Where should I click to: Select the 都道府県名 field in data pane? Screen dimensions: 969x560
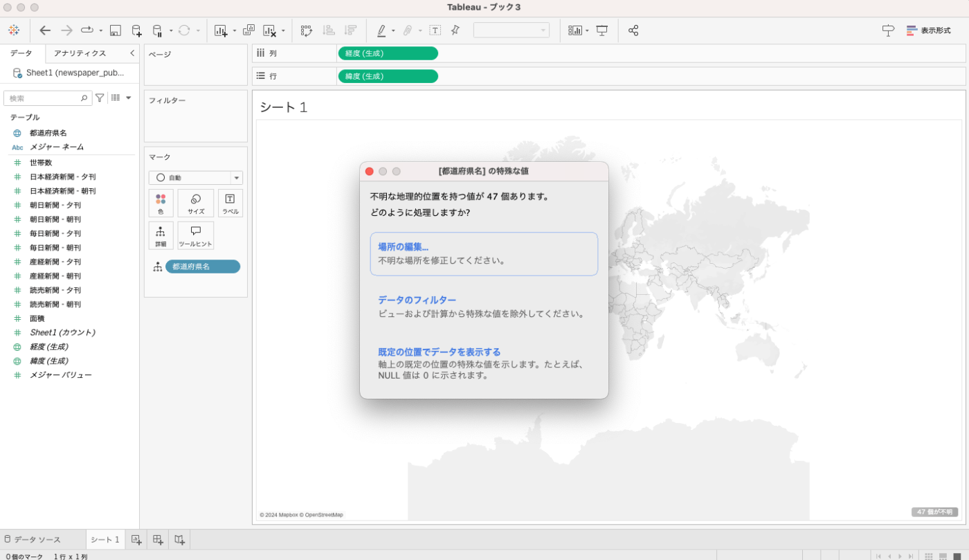click(x=48, y=133)
